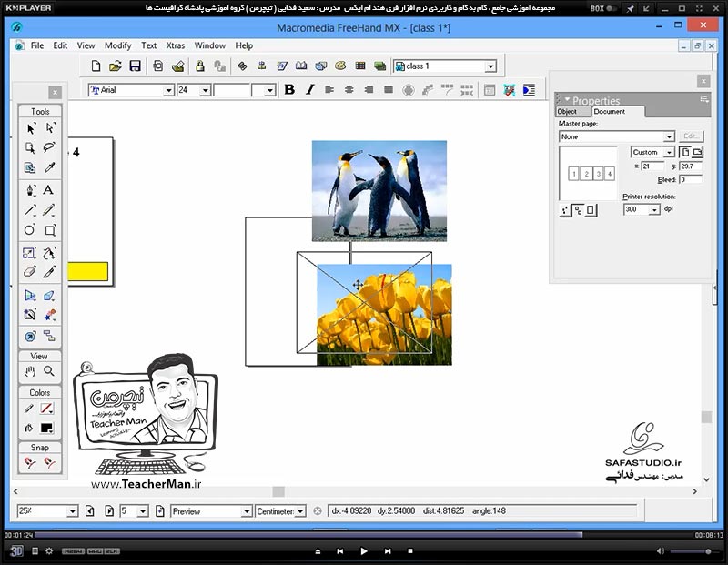Pick the Eyedropper tool in Tools panel
Screen dimensions: 728x565
[x=49, y=167]
